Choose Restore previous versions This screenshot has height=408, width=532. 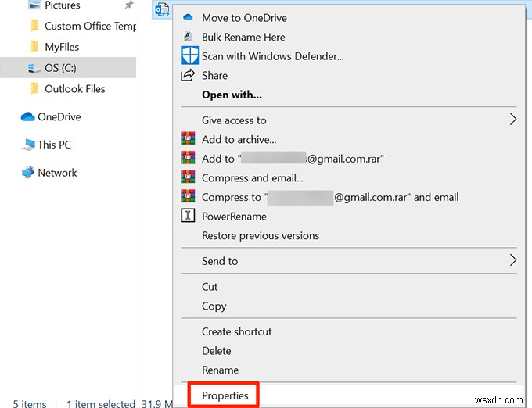pyautogui.click(x=261, y=235)
